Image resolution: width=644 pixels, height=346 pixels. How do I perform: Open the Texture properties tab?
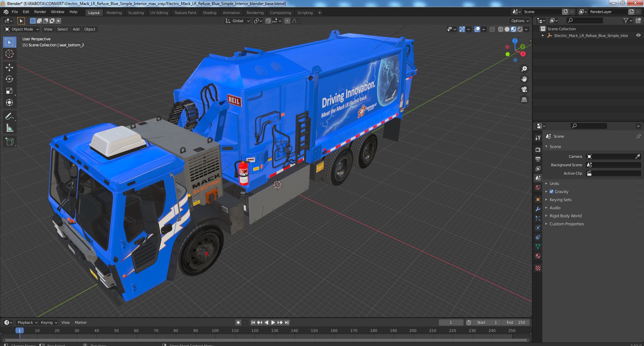tap(538, 268)
